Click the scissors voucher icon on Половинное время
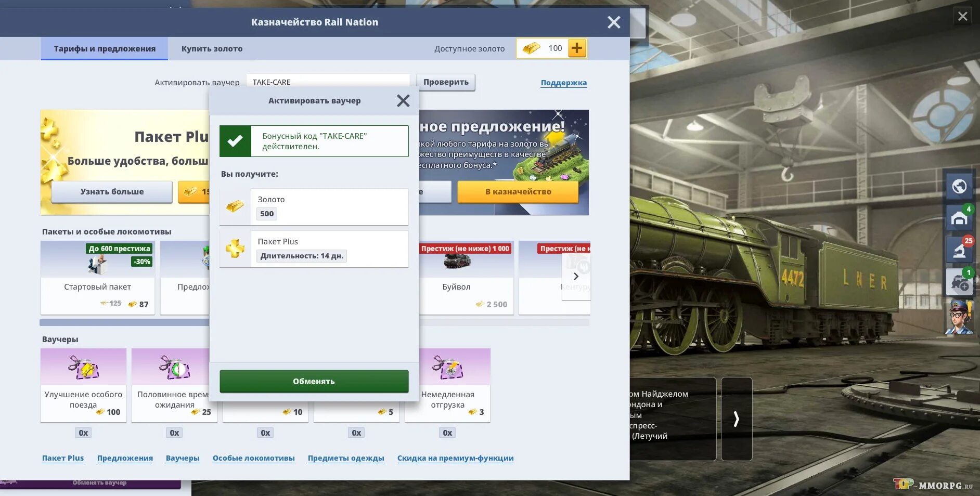 click(x=175, y=367)
